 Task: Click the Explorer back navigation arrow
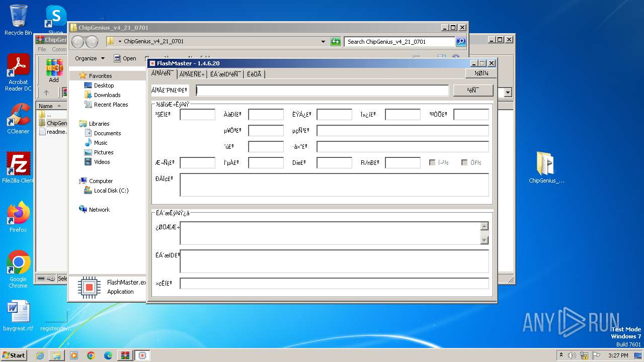[77, 42]
